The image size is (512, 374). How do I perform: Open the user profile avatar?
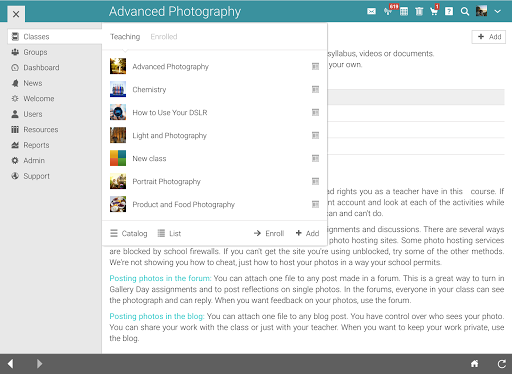pyautogui.click(x=481, y=11)
